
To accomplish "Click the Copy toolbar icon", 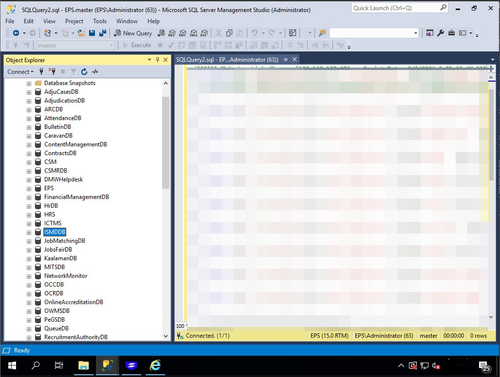I will click(229, 33).
